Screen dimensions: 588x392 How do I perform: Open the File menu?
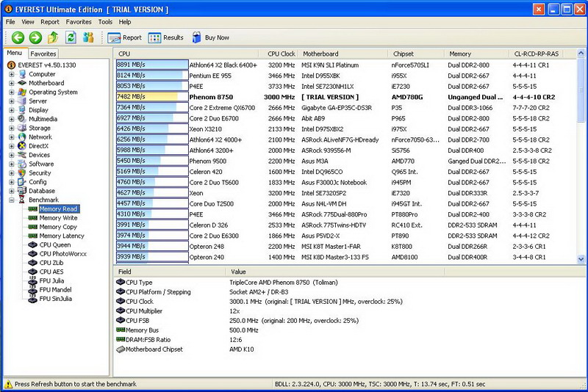tap(10, 22)
